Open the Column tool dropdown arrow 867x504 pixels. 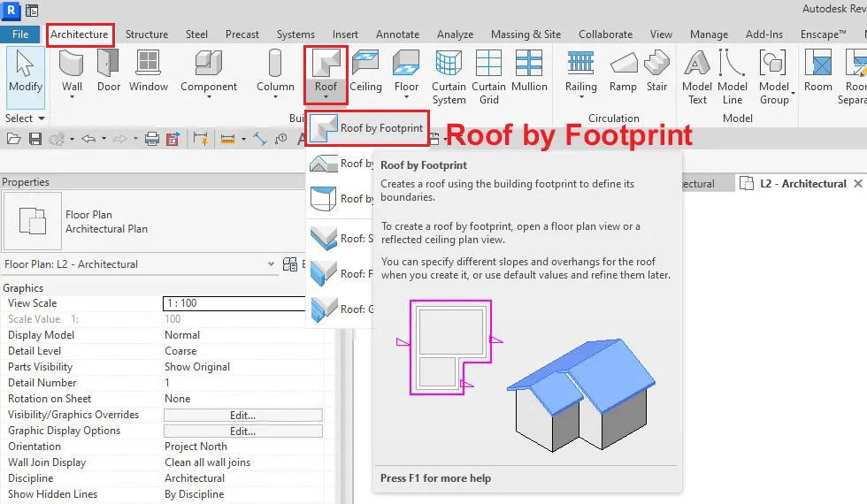point(275,96)
